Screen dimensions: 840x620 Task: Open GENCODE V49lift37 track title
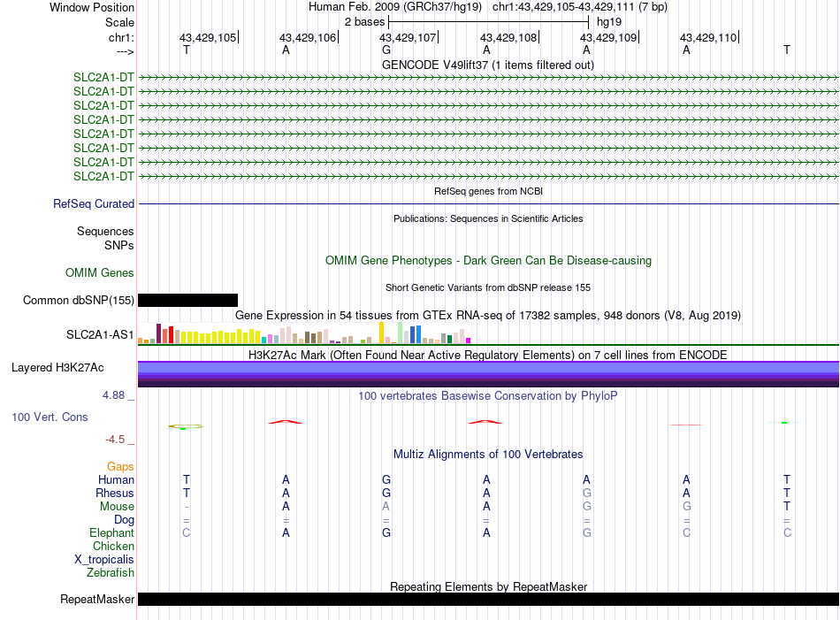click(x=487, y=65)
